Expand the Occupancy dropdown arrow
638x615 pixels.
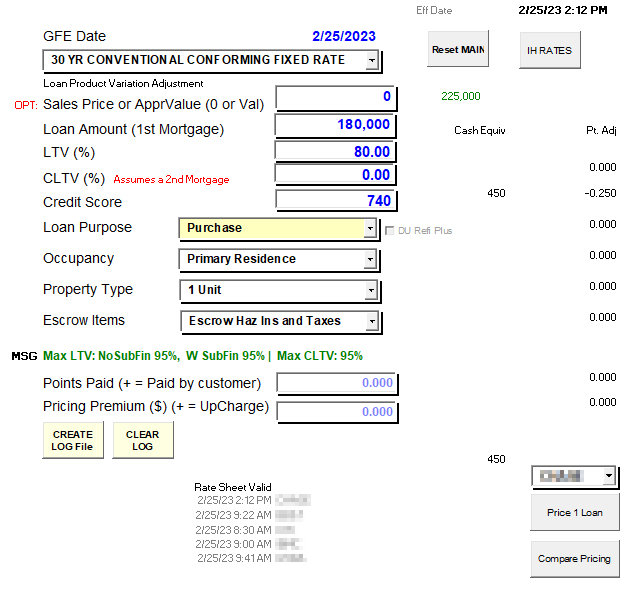tap(370, 260)
